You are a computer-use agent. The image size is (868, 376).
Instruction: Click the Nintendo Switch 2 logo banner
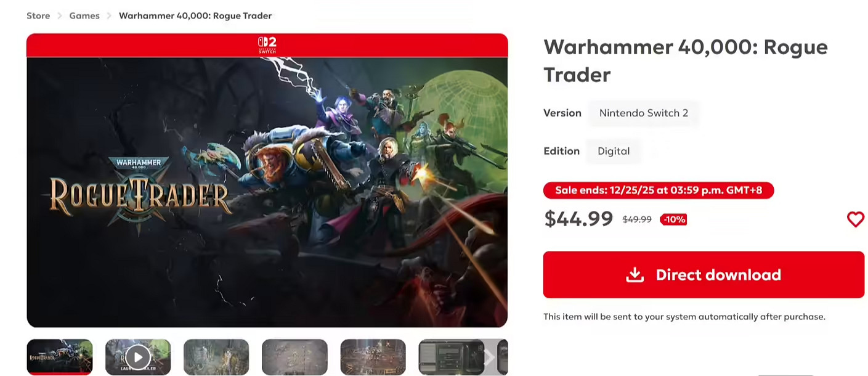coord(267,45)
